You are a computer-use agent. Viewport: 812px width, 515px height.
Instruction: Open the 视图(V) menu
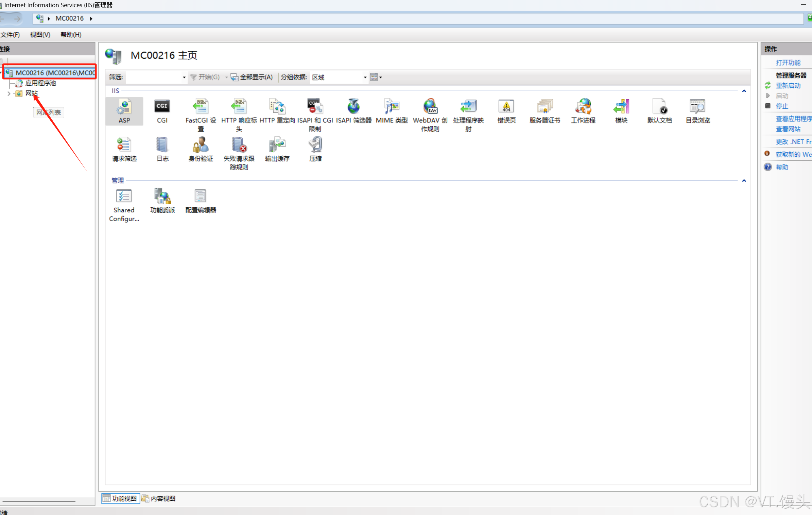(40, 35)
